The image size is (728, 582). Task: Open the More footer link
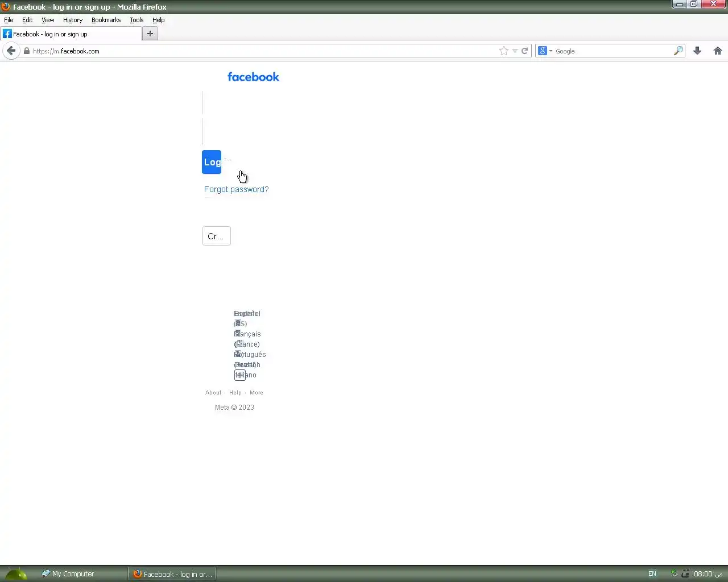[257, 393]
